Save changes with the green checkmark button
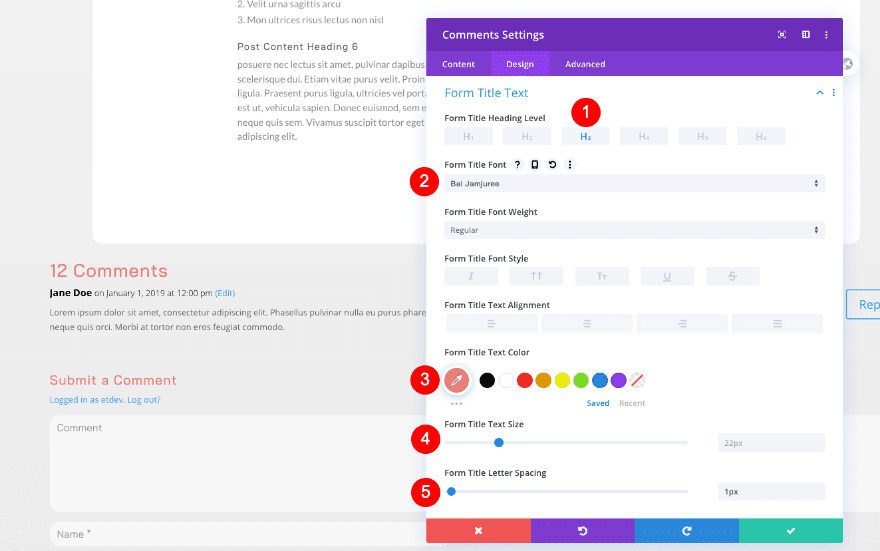This screenshot has width=880, height=551. [x=791, y=531]
